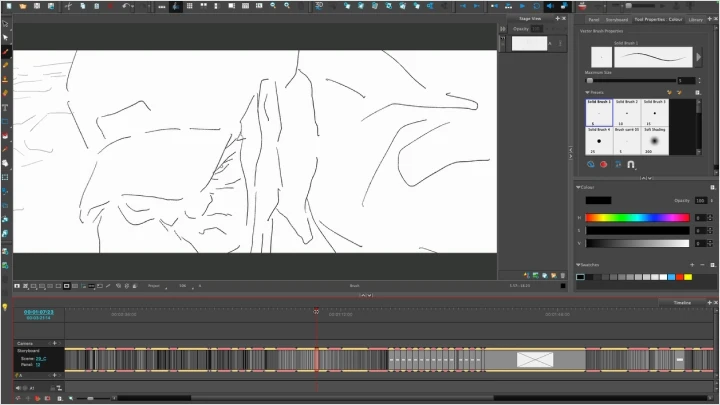Open the Library tab
The height and width of the screenshot is (405, 720).
695,18
